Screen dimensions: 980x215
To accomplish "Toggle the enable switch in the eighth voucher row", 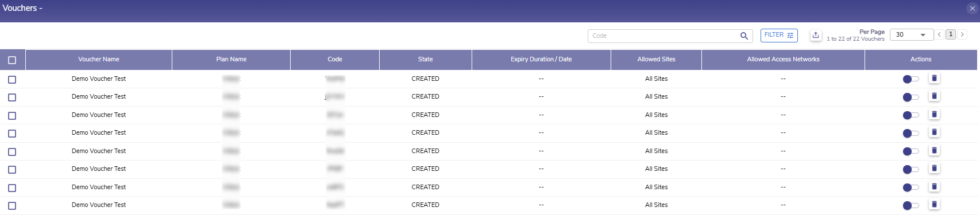I will click(x=910, y=205).
